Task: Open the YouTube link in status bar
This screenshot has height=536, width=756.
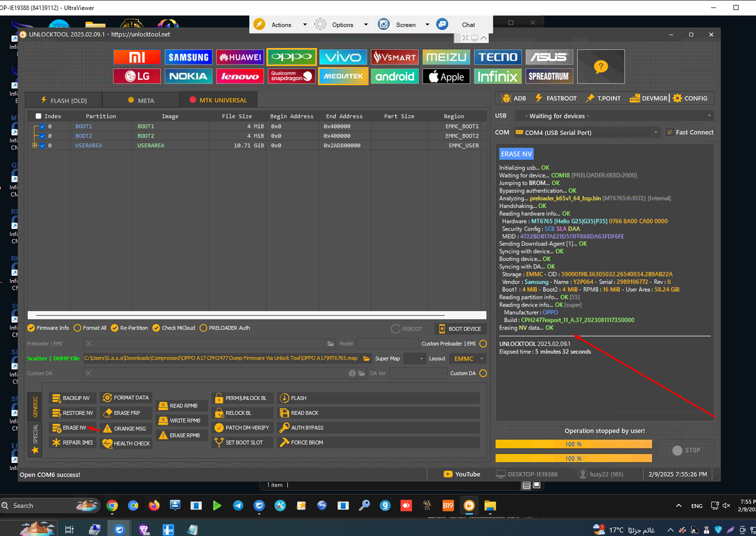Action: click(x=462, y=474)
